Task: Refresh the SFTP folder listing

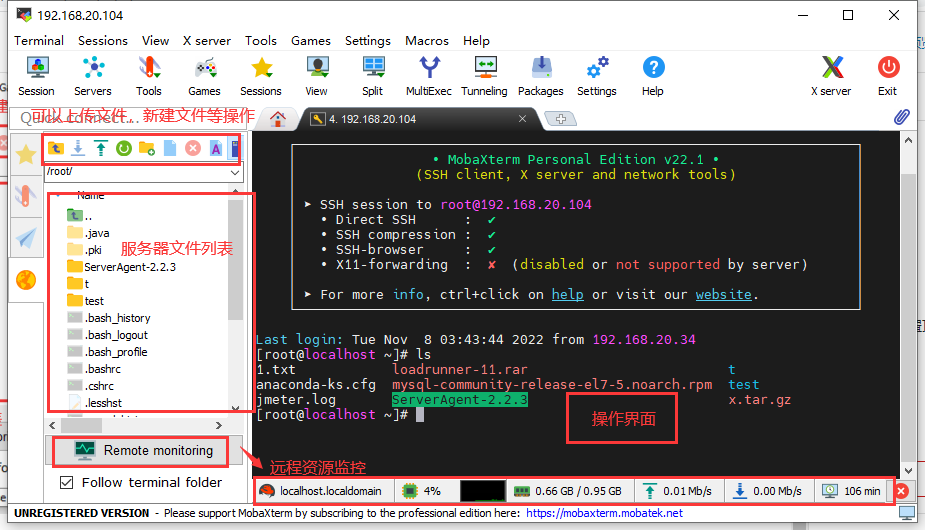Action: click(124, 148)
